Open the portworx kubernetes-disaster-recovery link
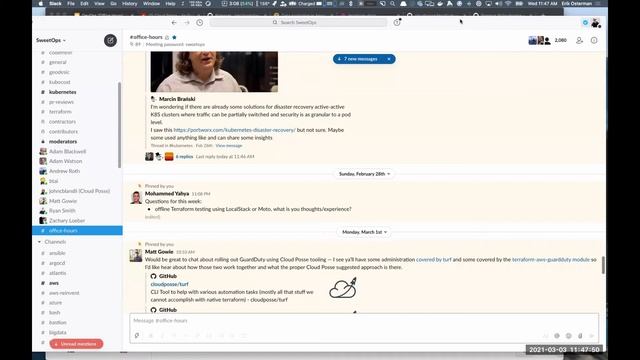Screen dimensions: 640x360 [x=234, y=130]
